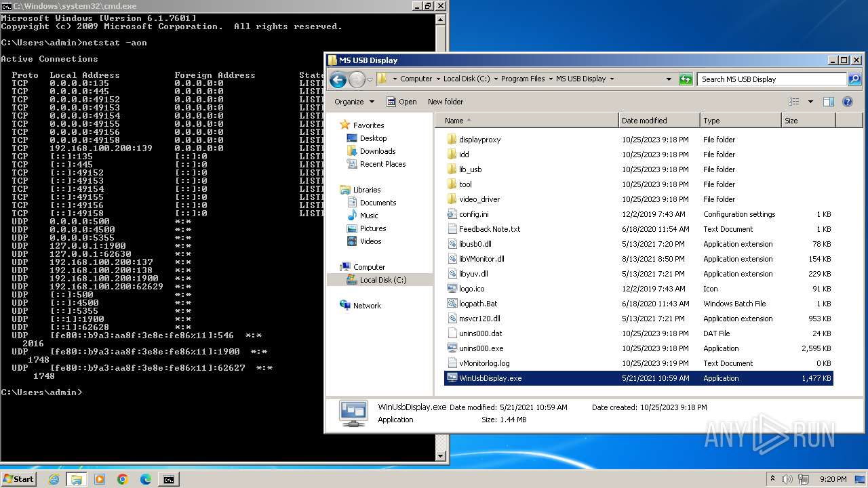Viewport: 868px width, 488px height.
Task: Open the Help question mark icon
Action: click(847, 102)
